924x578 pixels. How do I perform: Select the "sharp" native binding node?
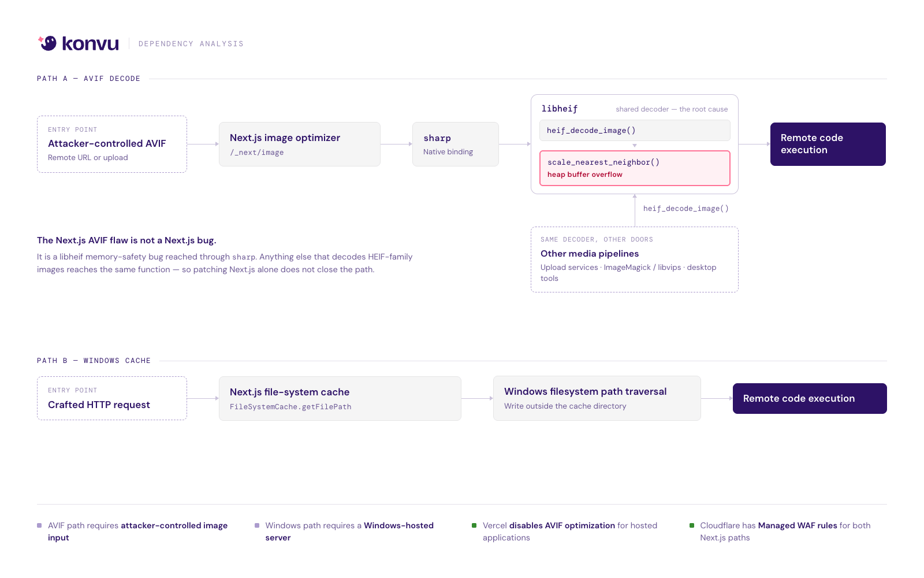456,144
